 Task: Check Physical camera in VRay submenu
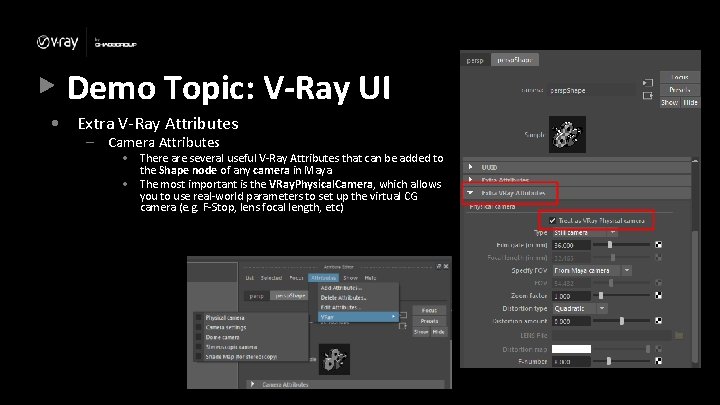[199, 317]
